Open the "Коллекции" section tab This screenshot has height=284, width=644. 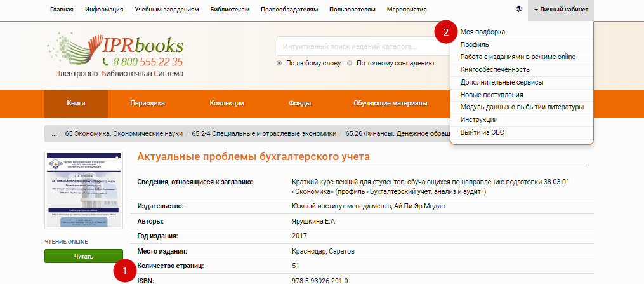pos(227,104)
